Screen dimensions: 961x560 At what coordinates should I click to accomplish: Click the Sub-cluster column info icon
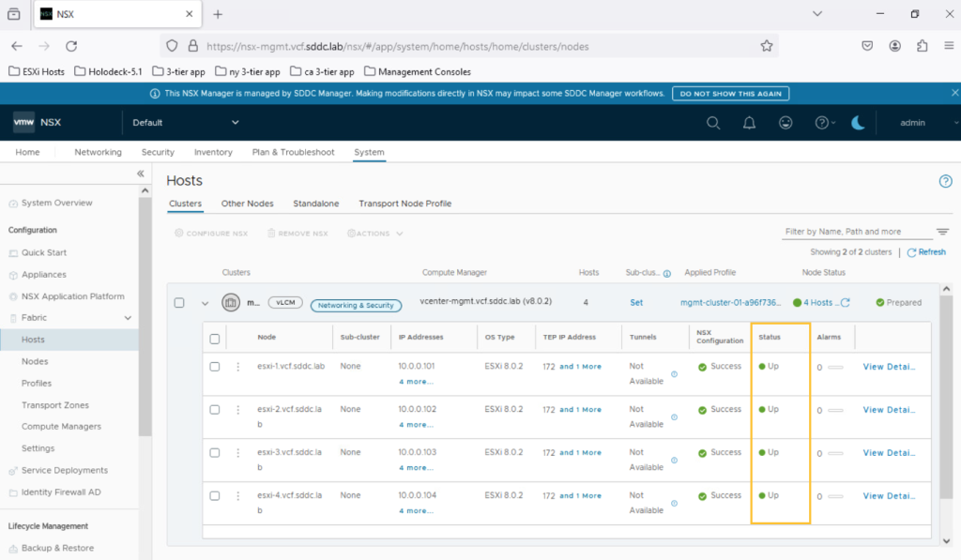pos(667,273)
